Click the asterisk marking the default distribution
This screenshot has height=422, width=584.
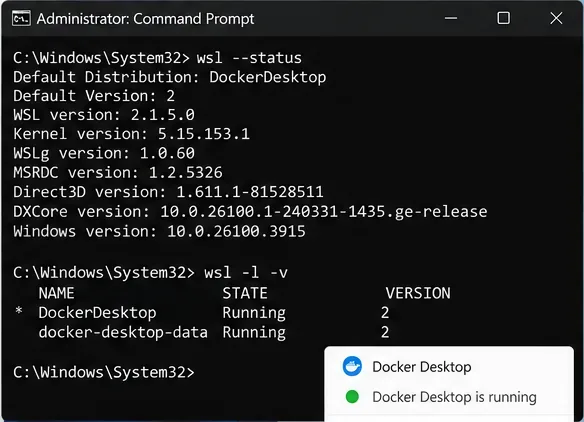click(19, 311)
